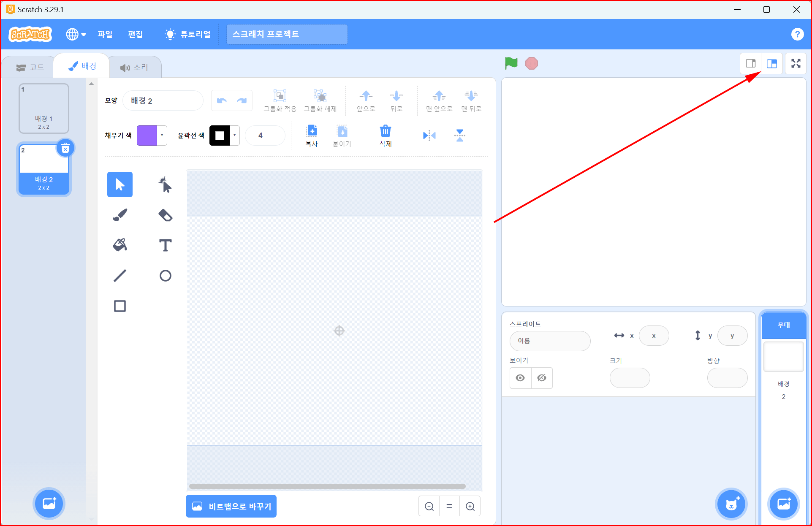Select the Circle tool
Viewport: 812px width, 526px height.
coord(165,276)
